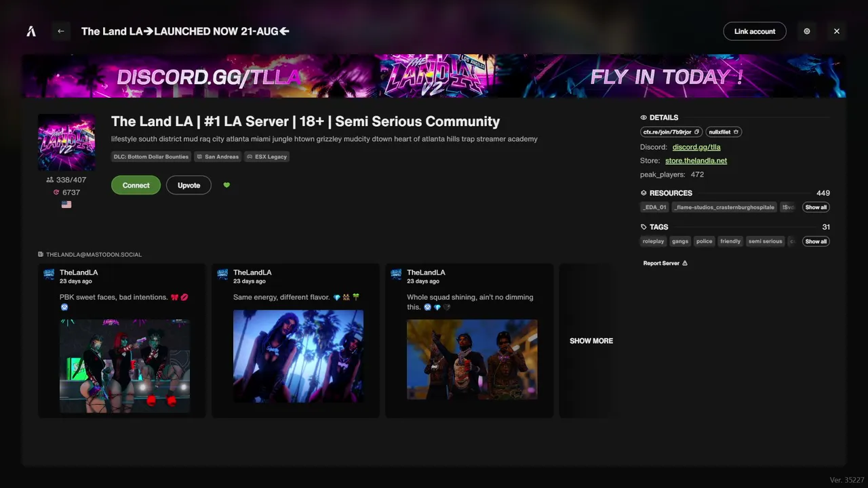Screen dimensions: 868x488
Task: Click the tags count 31
Action: (x=826, y=227)
